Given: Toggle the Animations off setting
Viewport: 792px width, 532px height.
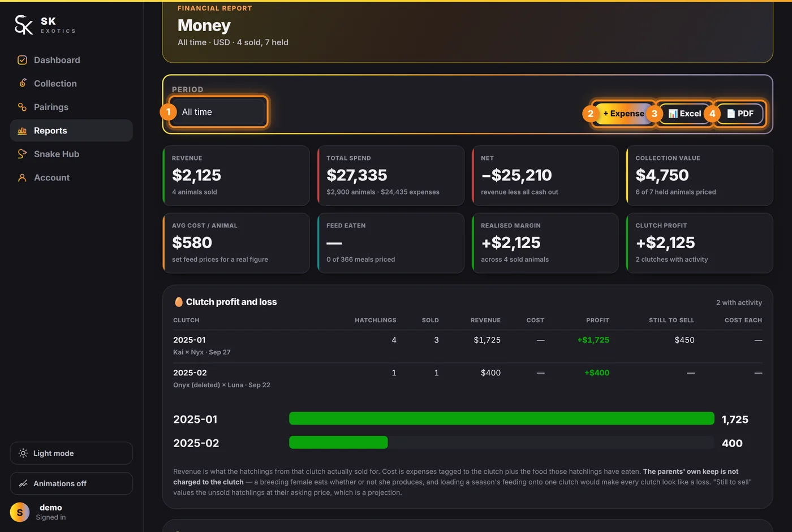Looking at the screenshot, I should coord(71,483).
